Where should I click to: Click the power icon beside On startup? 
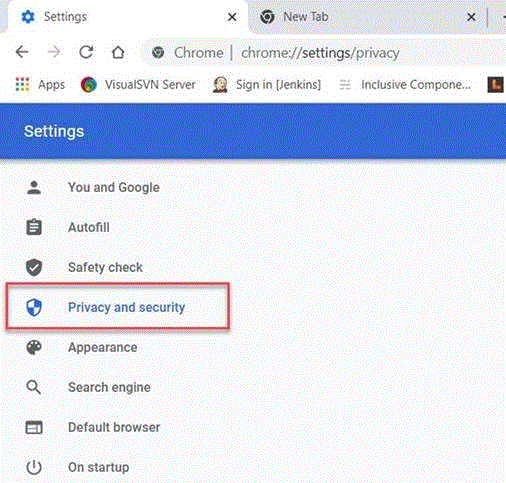point(34,467)
